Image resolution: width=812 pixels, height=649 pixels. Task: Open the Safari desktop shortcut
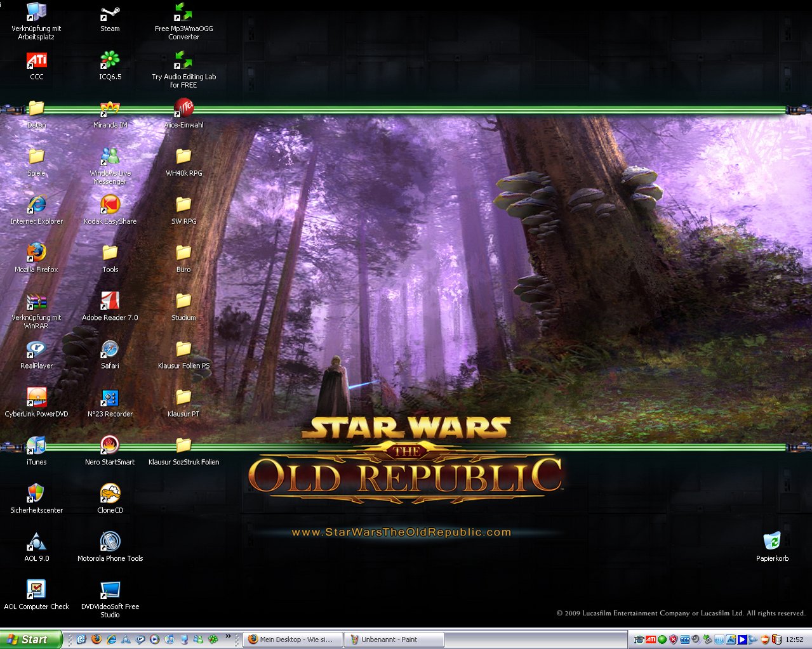[x=110, y=350]
